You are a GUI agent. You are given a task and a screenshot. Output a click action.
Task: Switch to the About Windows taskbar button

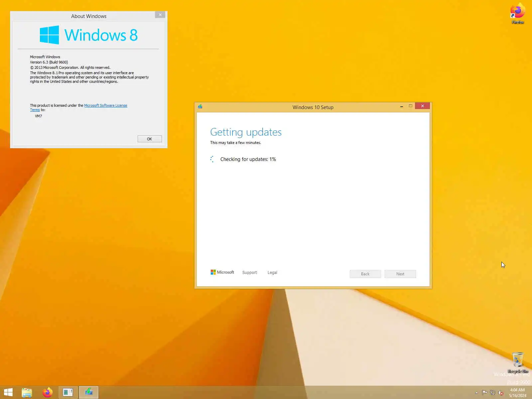(x=68, y=392)
